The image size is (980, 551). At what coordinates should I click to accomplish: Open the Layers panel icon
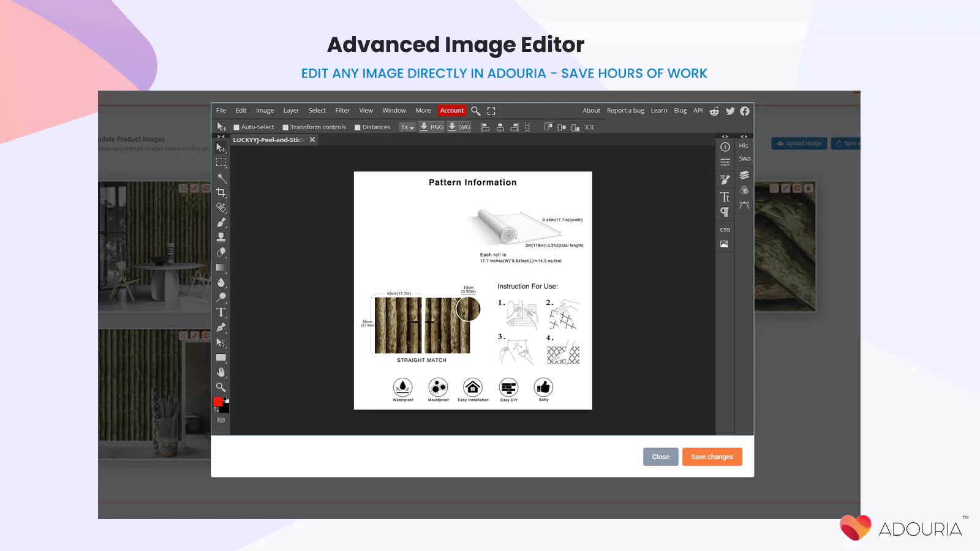point(744,175)
